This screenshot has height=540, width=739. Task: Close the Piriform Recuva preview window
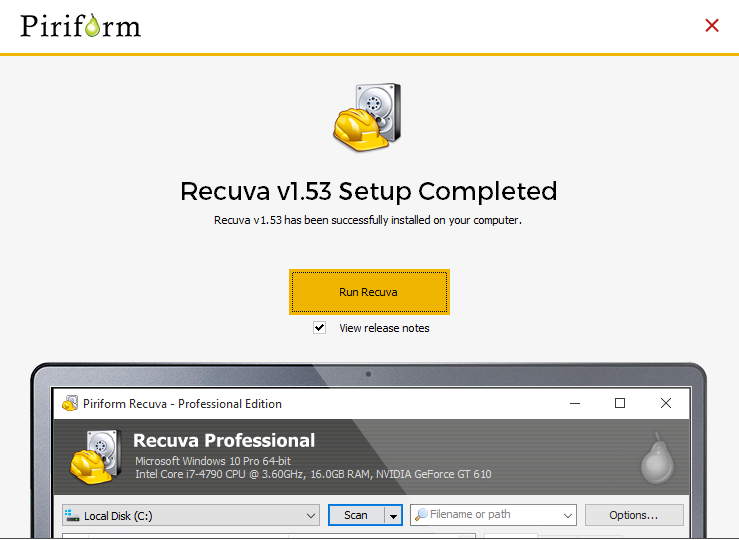point(666,403)
